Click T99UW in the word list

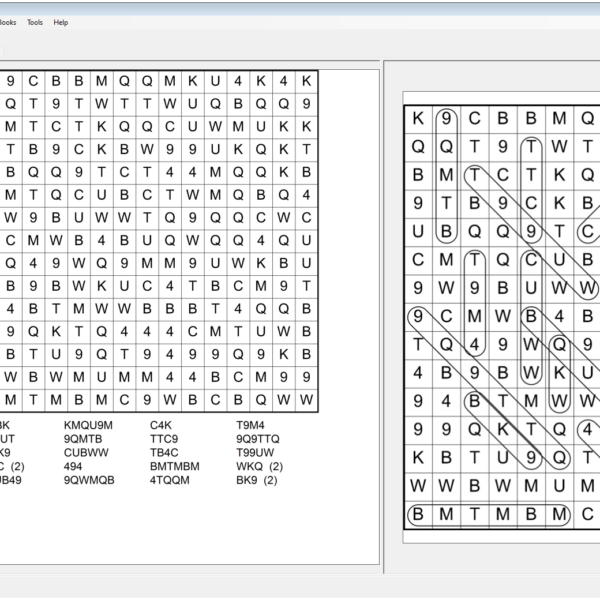(x=255, y=453)
